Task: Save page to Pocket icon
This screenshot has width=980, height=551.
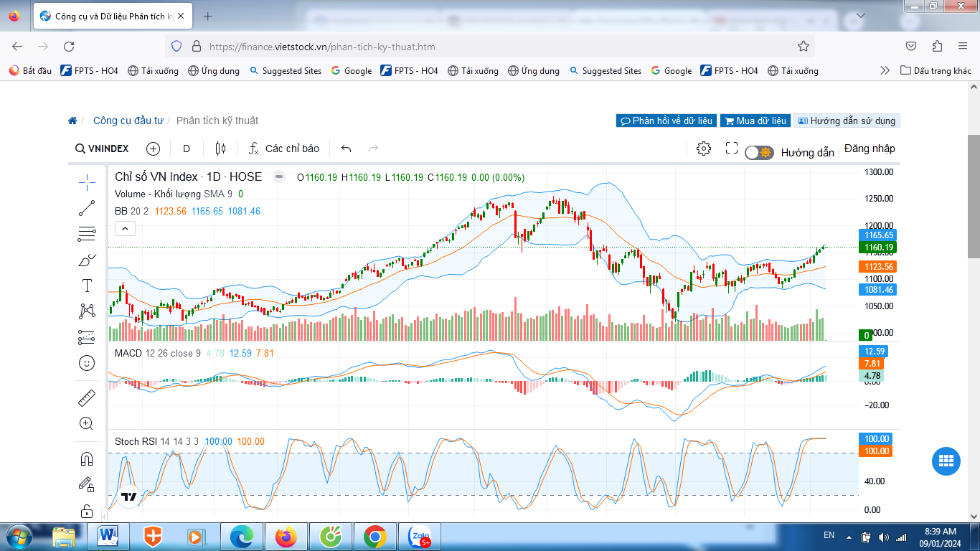Action: (911, 47)
